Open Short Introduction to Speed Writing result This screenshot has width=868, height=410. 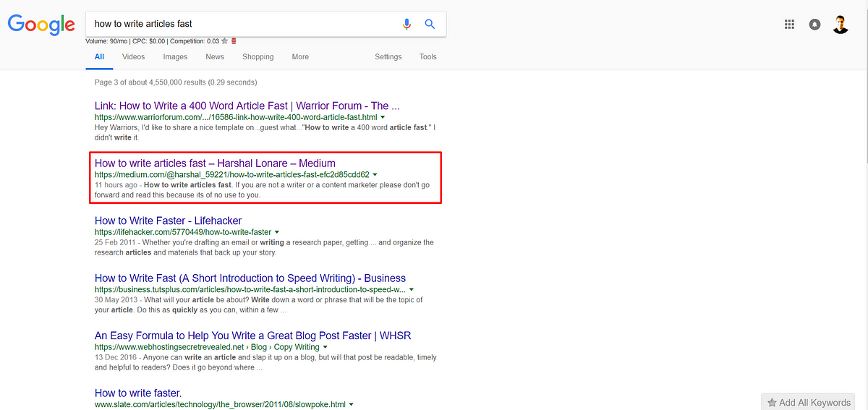click(250, 278)
